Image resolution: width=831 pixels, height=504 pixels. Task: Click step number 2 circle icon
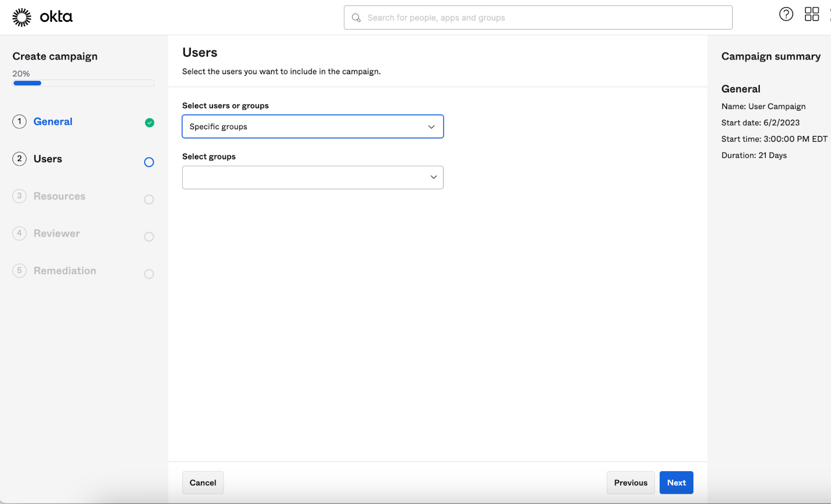(x=19, y=159)
